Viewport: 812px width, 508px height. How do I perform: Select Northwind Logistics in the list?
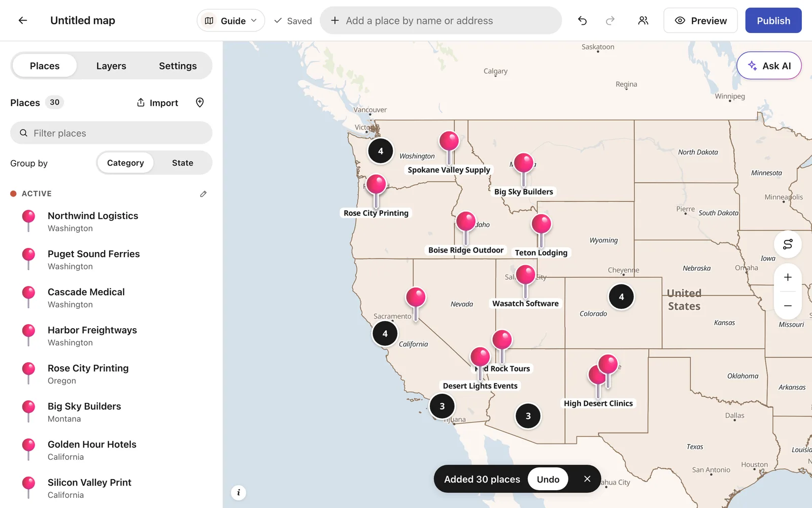(111, 221)
